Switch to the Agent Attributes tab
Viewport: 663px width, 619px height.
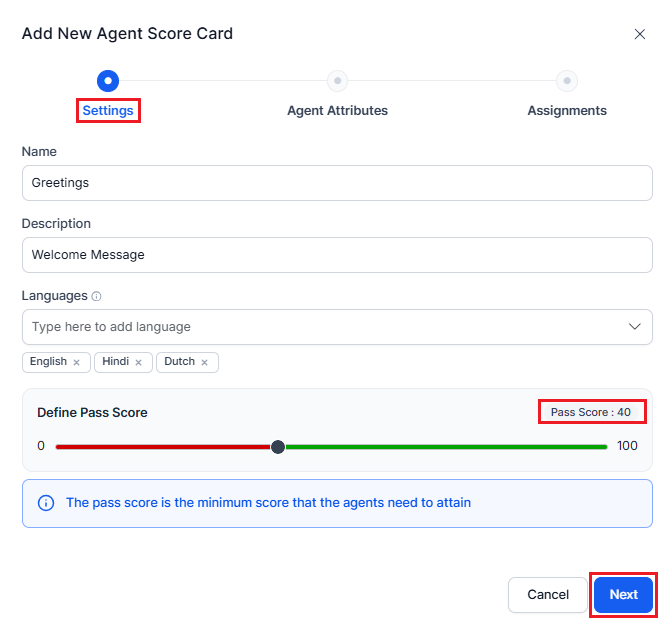click(x=337, y=111)
